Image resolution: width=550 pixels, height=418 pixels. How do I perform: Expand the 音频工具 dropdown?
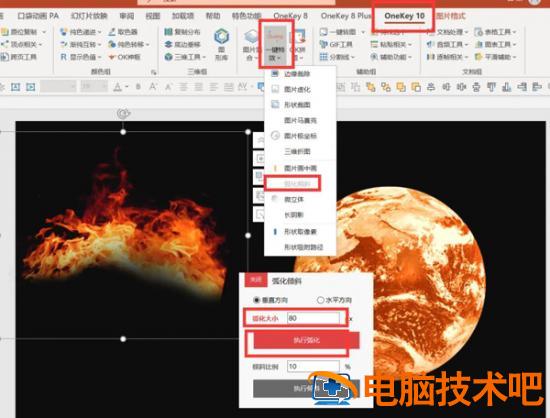point(466,45)
